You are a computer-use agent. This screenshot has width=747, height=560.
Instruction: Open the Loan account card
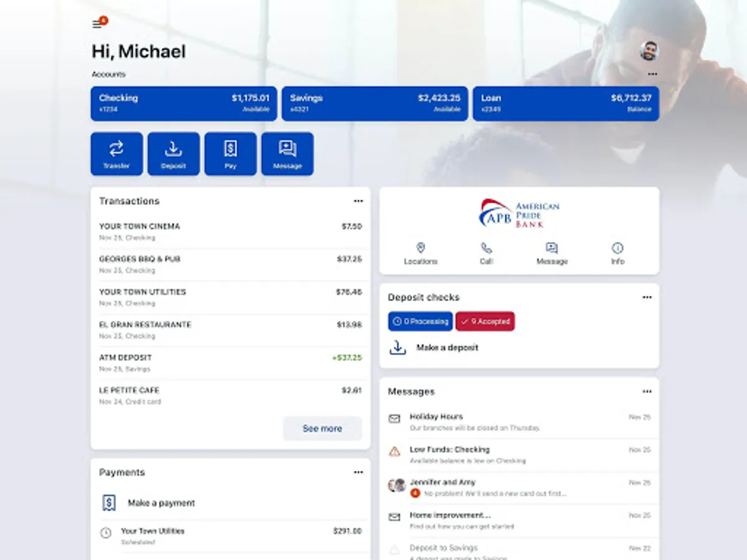coord(566,103)
